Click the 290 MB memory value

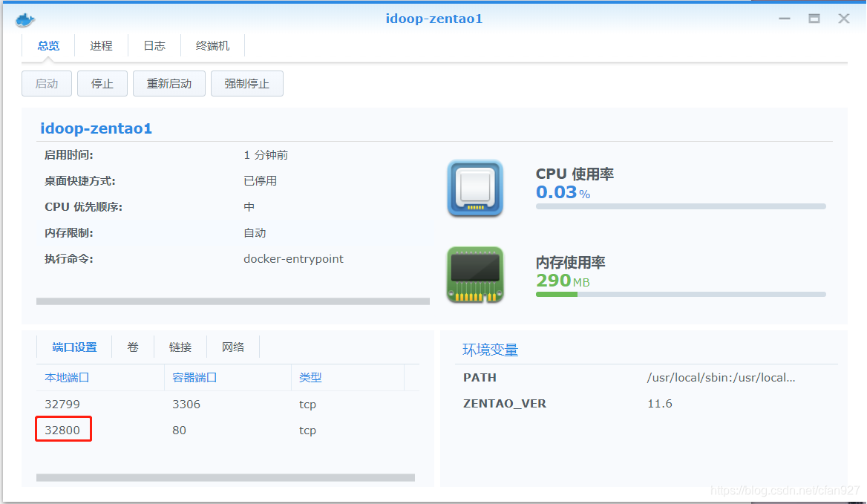(x=563, y=281)
